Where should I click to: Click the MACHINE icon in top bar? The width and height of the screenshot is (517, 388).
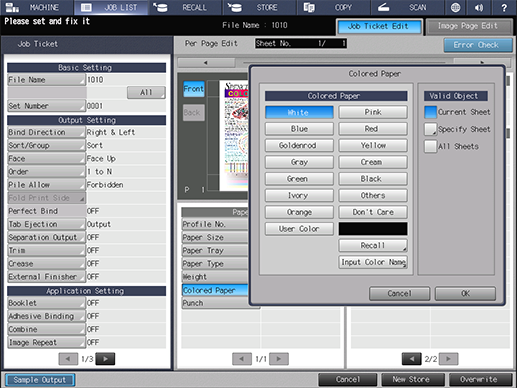click(12, 7)
